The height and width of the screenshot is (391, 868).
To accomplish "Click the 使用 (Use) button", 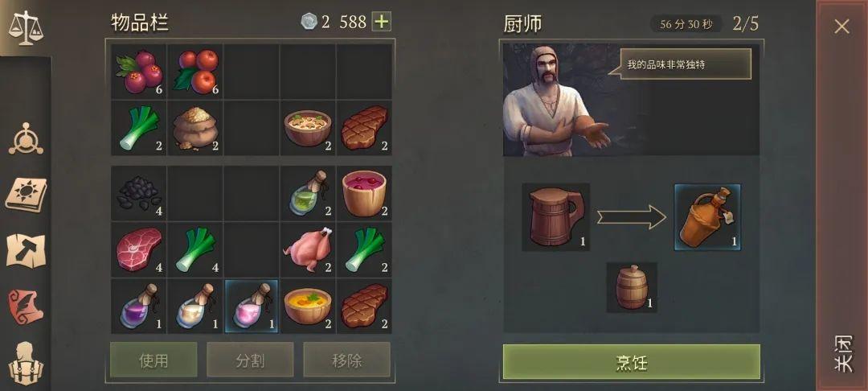I will tap(154, 360).
